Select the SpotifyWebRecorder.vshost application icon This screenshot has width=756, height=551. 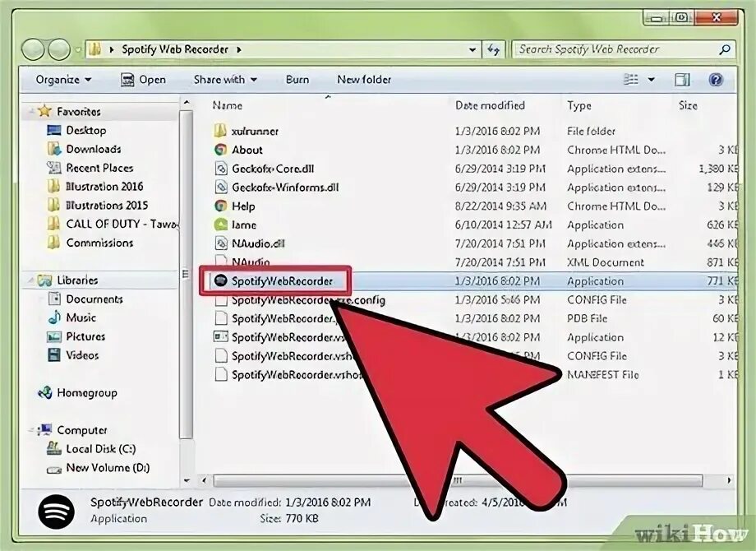click(x=220, y=337)
